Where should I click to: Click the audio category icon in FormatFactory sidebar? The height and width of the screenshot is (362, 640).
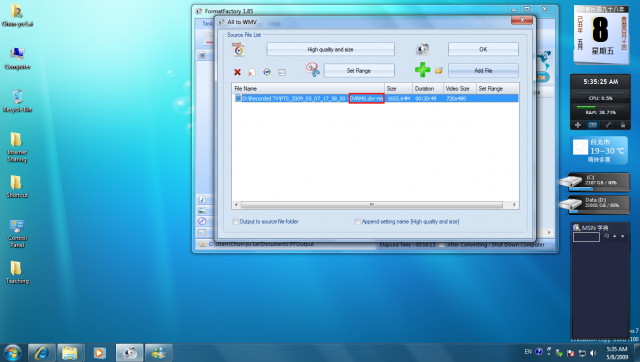click(x=202, y=200)
